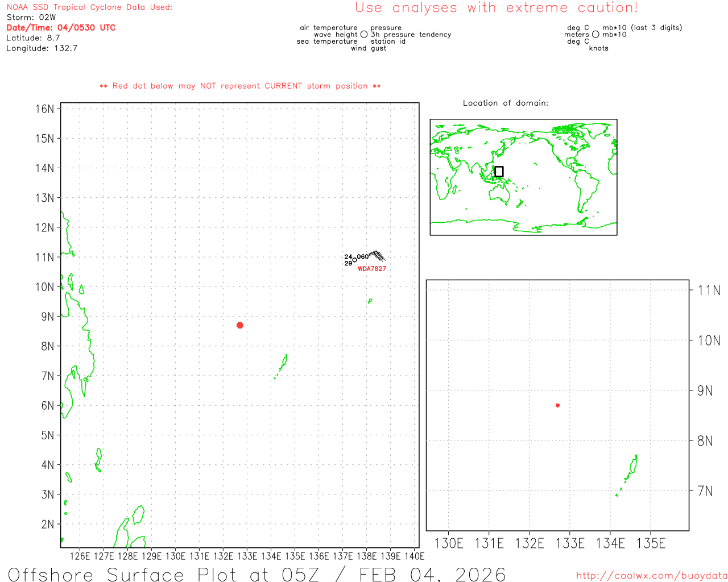728x582 pixels.
Task: Click small green island near 138E on main map
Action: (x=370, y=301)
